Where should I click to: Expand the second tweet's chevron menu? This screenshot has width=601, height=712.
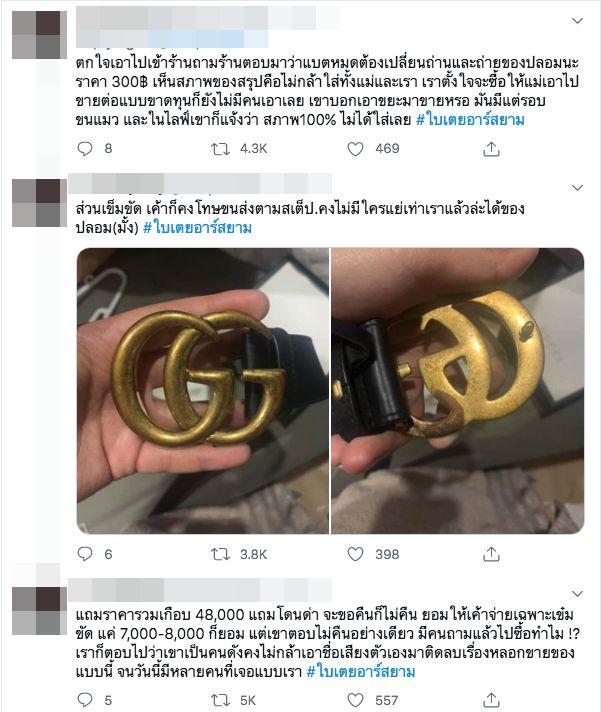(577, 188)
